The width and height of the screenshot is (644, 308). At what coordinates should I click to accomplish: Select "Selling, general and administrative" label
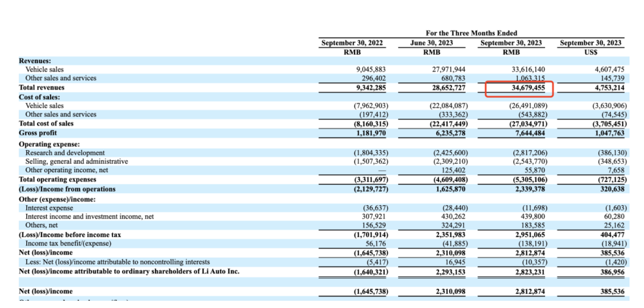76,162
